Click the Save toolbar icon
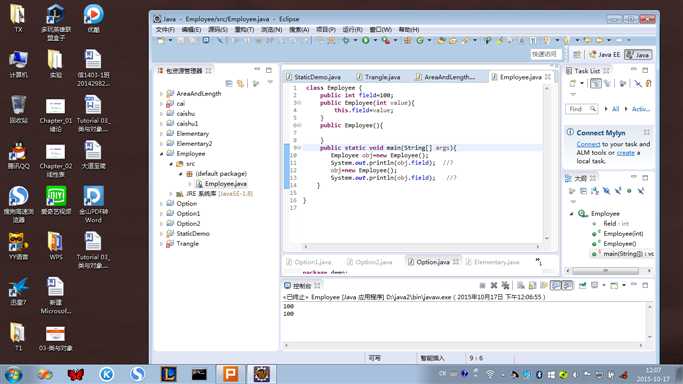This screenshot has width=683, height=384. (x=180, y=40)
